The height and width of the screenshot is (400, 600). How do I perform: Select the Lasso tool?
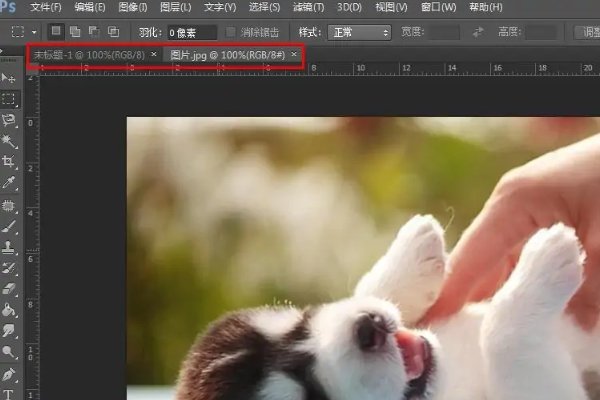[8, 120]
